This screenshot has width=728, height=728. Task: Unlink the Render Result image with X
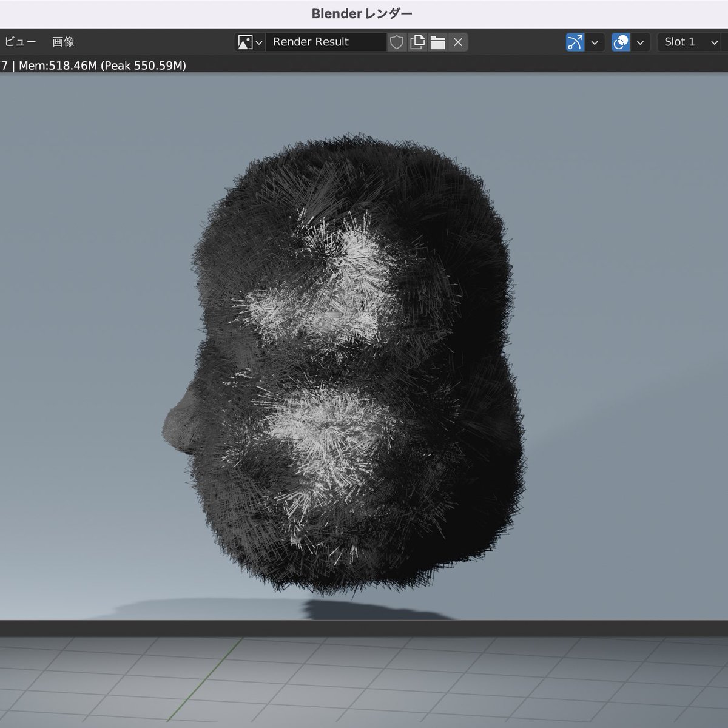458,42
